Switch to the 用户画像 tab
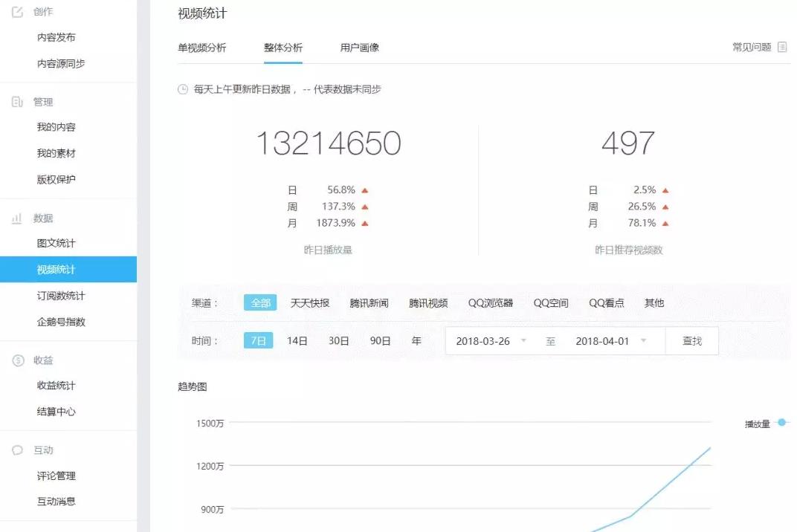This screenshot has height=532, width=797. 361,47
